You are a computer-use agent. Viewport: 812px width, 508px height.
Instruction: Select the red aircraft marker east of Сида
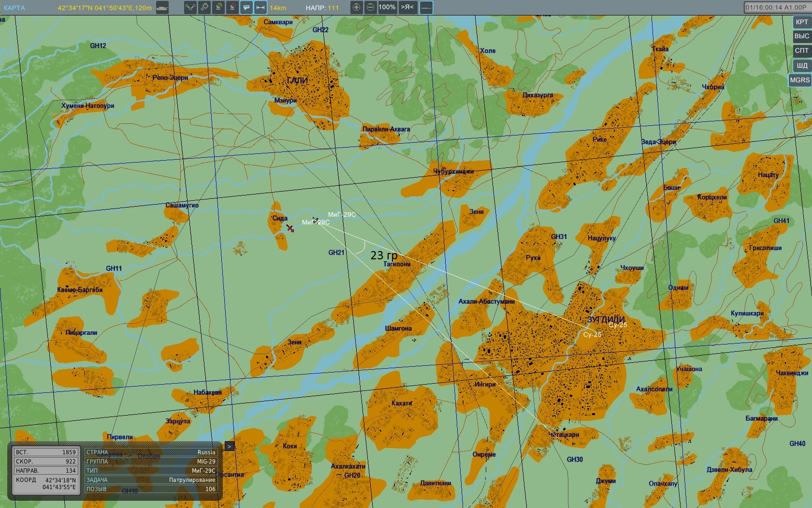pos(290,228)
